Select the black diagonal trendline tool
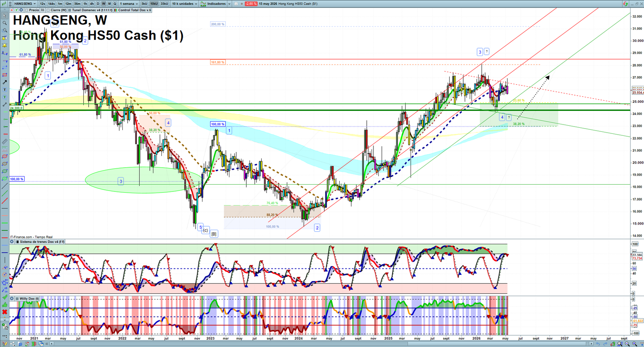Image resolution: width=644 pixels, height=347 pixels. coord(4,186)
